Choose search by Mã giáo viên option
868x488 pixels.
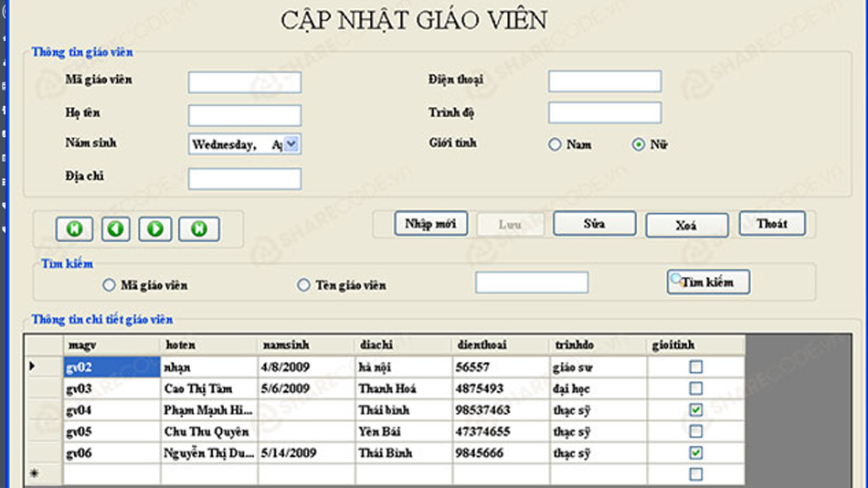pos(110,285)
